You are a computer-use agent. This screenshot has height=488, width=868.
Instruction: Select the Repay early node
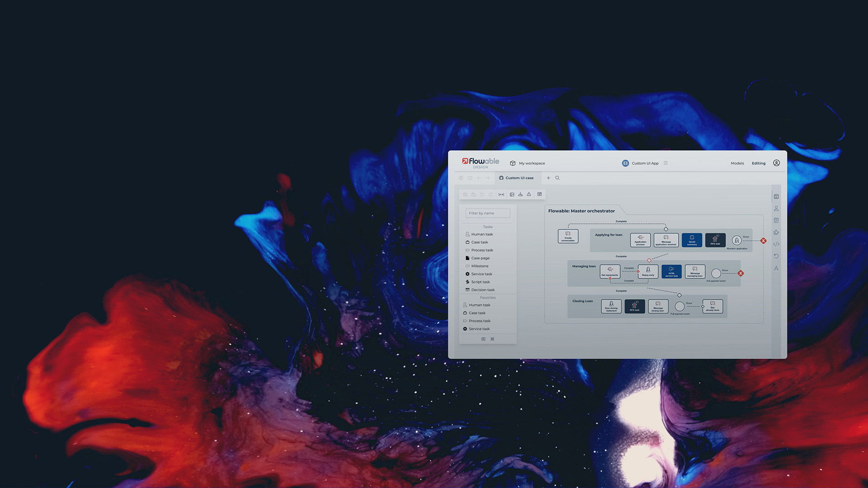tap(648, 272)
